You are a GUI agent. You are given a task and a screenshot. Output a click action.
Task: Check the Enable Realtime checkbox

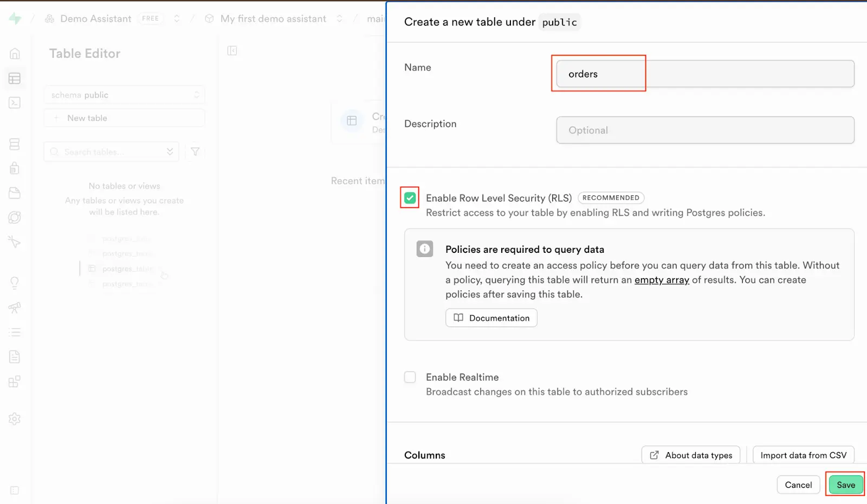[410, 377]
